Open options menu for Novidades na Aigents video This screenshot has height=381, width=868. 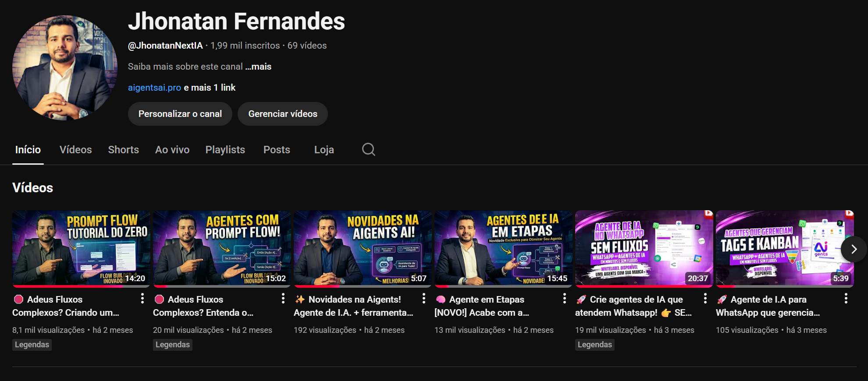[x=424, y=299]
